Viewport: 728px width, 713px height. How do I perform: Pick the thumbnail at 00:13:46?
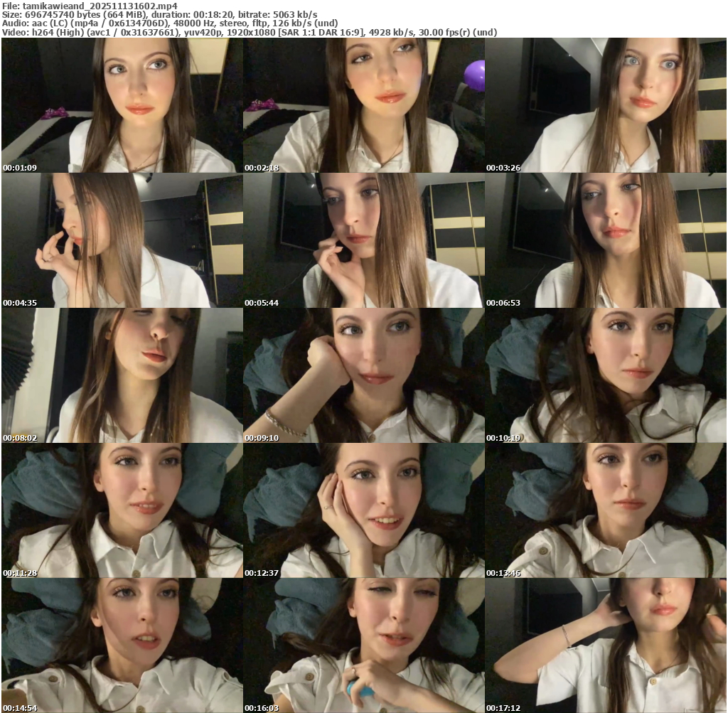coord(606,510)
